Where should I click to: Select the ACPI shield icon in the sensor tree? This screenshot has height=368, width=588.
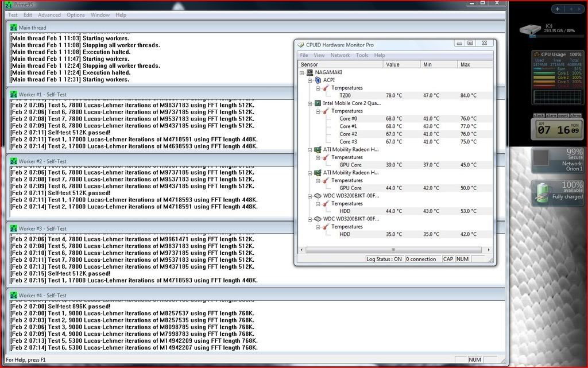[x=318, y=80]
